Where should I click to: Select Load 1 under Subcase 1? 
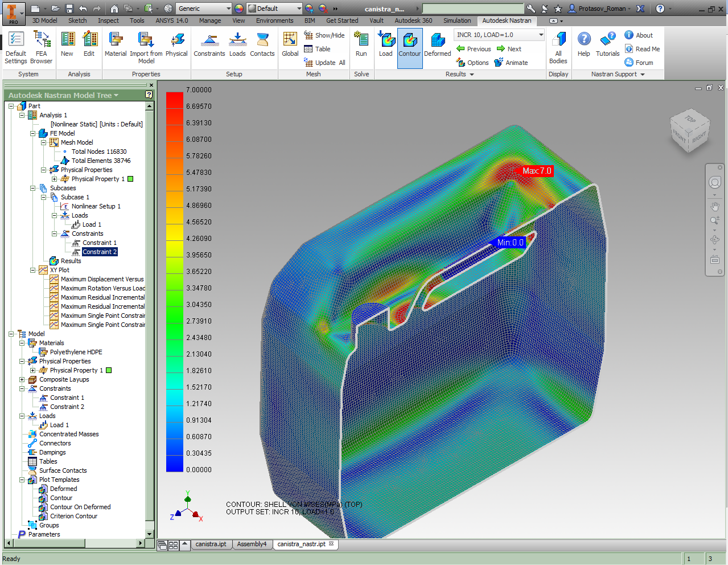point(92,224)
